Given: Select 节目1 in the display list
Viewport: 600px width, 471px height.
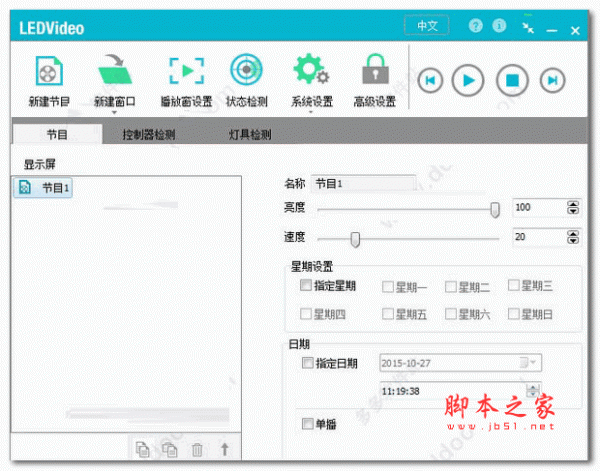Looking at the screenshot, I should coord(43,187).
